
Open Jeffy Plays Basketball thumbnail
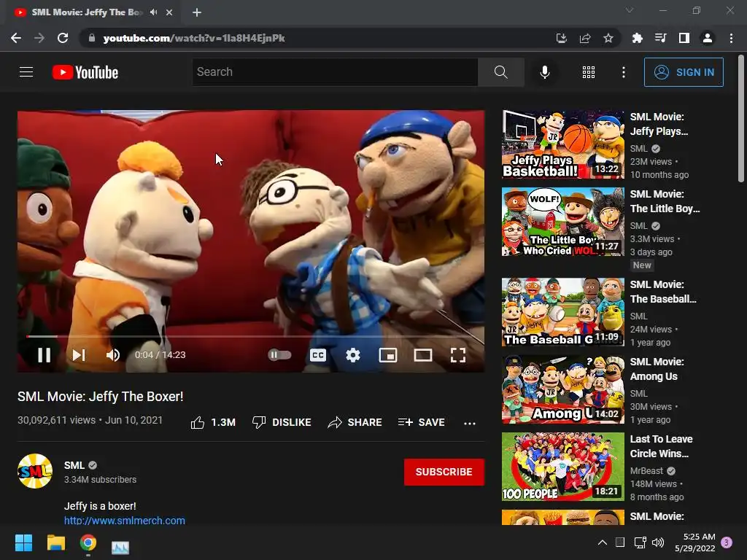pyautogui.click(x=562, y=144)
